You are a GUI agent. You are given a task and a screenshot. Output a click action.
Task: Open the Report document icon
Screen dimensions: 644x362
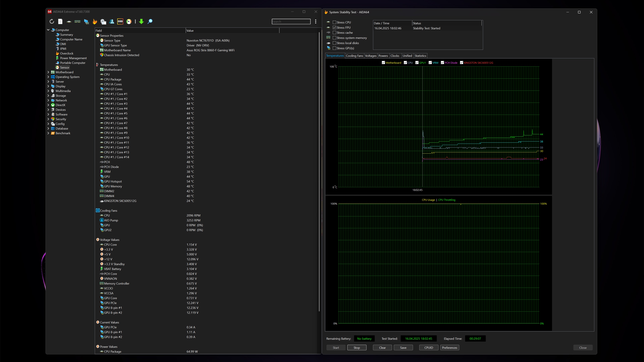60,21
